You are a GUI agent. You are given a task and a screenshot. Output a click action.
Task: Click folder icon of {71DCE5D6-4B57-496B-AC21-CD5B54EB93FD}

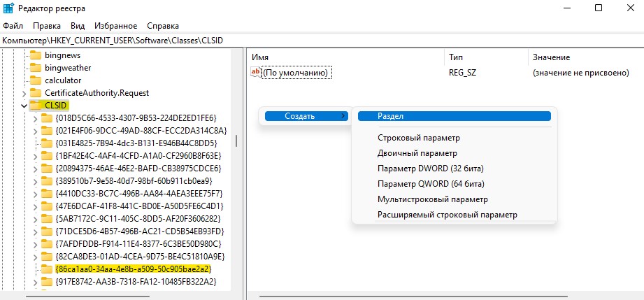(46, 231)
